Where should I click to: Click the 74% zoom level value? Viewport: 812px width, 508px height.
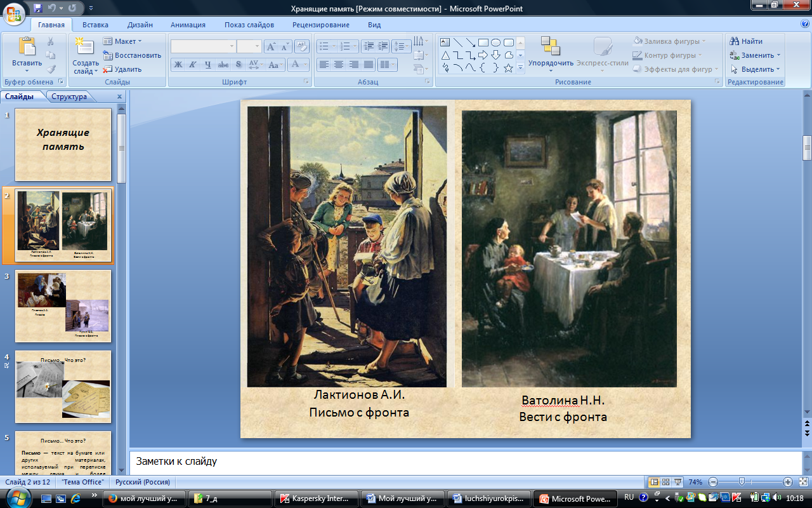pos(695,482)
